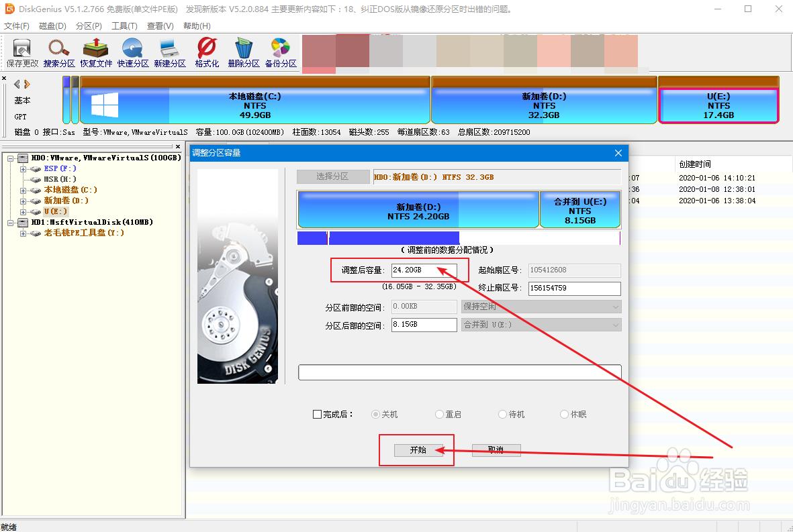Click the 终止扇区号 input field
Viewport: 793px width, 532px height.
[x=575, y=288]
